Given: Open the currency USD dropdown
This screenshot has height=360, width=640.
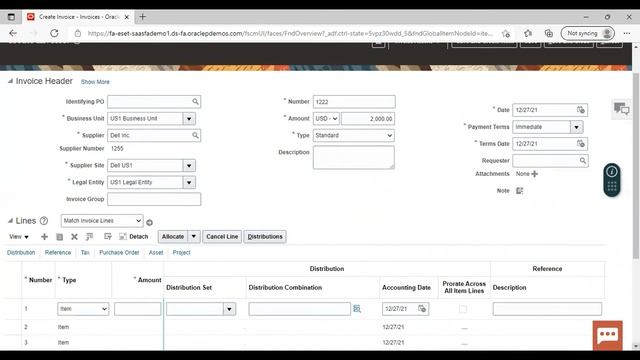Looking at the screenshot, I should pos(326,119).
